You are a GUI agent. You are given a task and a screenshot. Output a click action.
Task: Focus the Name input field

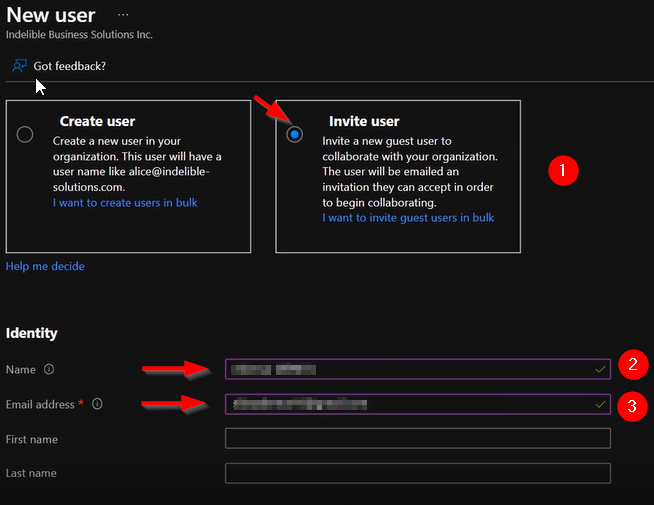coord(418,369)
